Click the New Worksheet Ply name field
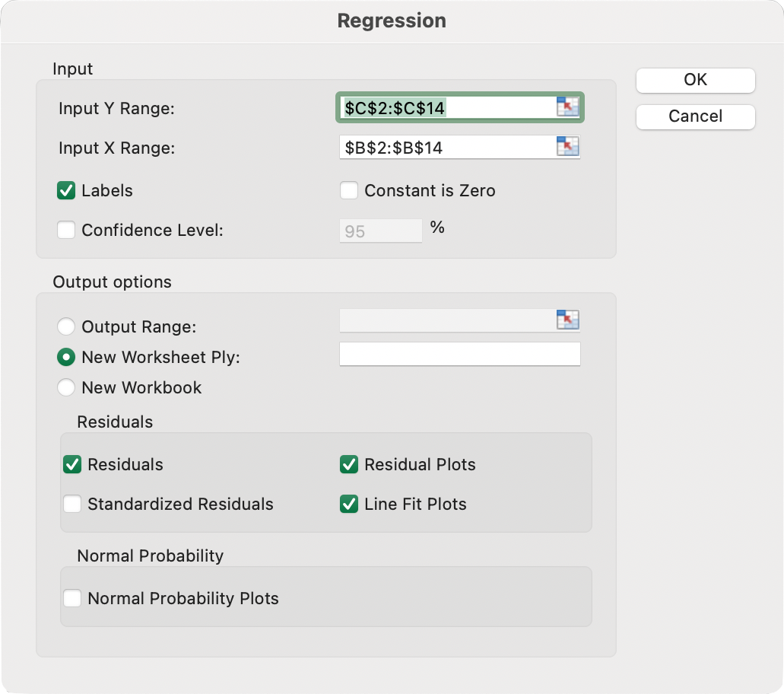 pos(459,355)
